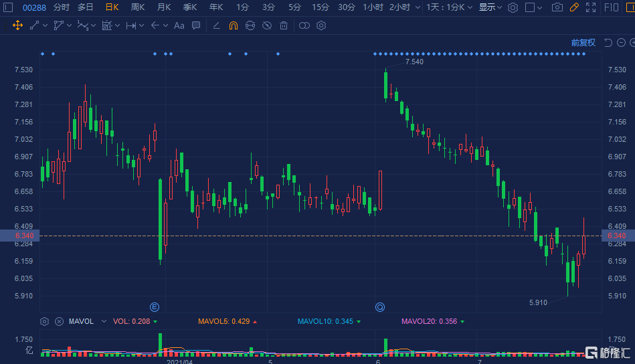
Task: Take a chart screenshot with camera icon
Action: [557, 7]
